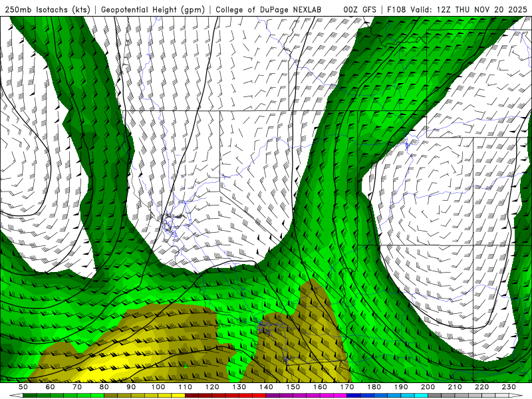Pick the bright red swatch just before 140
The height and width of the screenshot is (399, 532).
[x=259, y=396]
